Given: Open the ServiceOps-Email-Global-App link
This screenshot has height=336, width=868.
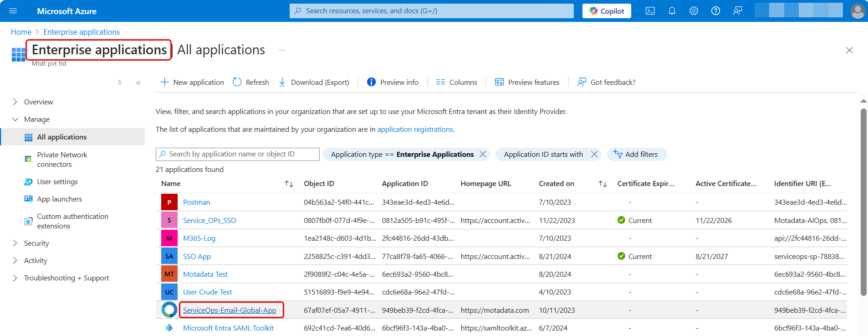Looking at the screenshot, I should pyautogui.click(x=230, y=310).
